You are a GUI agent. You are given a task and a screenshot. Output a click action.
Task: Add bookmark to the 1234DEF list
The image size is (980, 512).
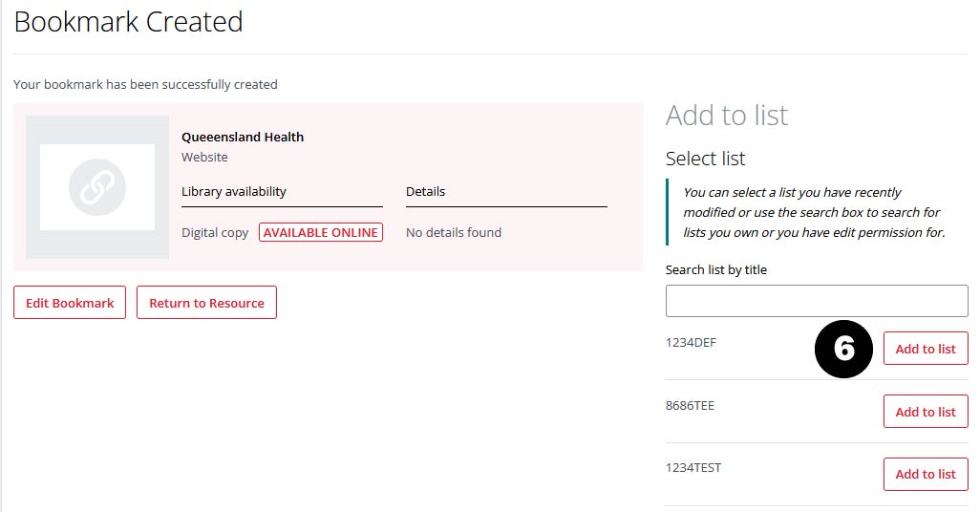(925, 349)
